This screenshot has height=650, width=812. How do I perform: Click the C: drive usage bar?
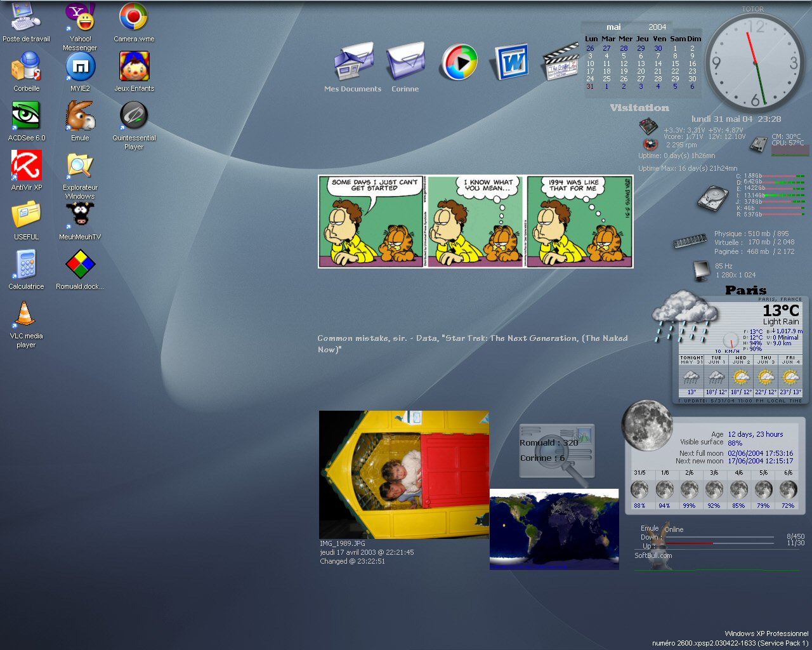[x=783, y=176]
